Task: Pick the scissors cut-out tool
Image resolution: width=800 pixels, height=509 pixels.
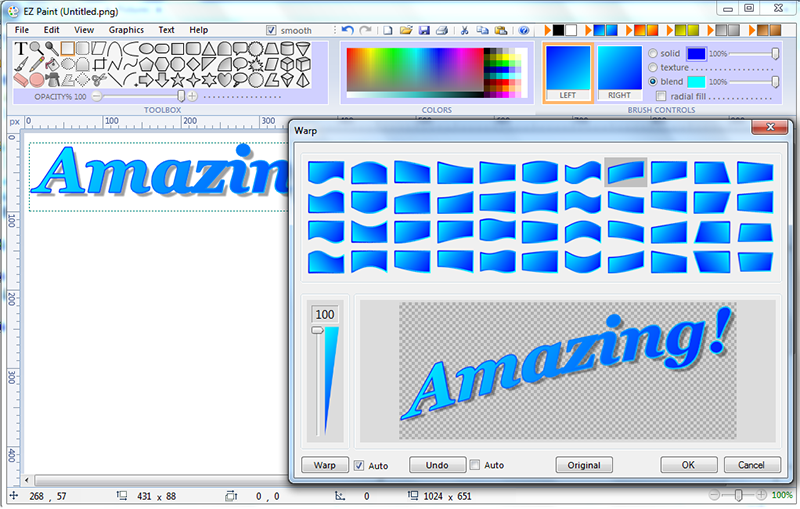Action: pyautogui.click(x=99, y=79)
